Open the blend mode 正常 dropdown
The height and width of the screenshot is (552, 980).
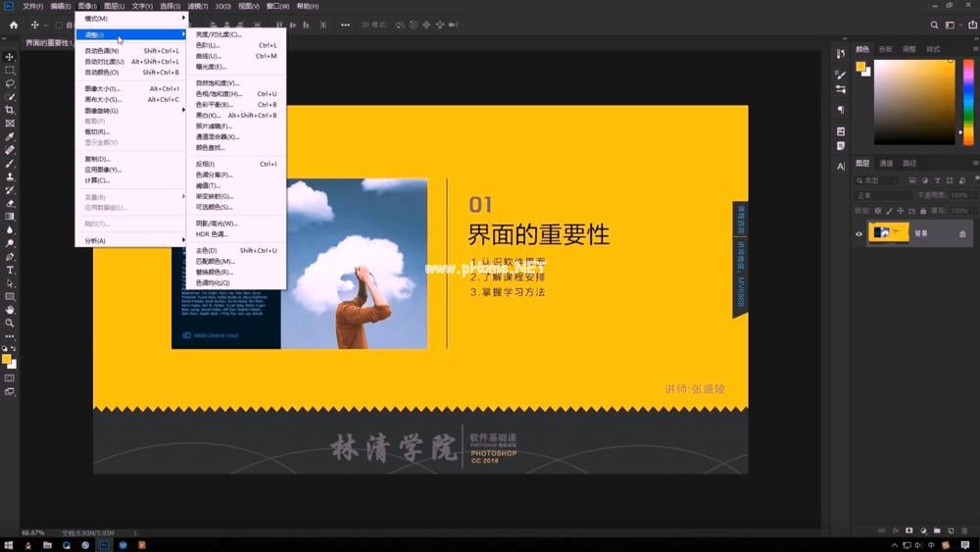(883, 196)
